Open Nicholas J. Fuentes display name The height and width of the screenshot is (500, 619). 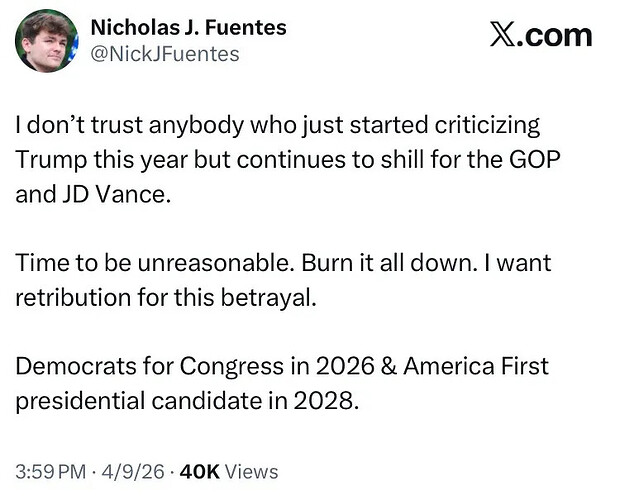(188, 27)
